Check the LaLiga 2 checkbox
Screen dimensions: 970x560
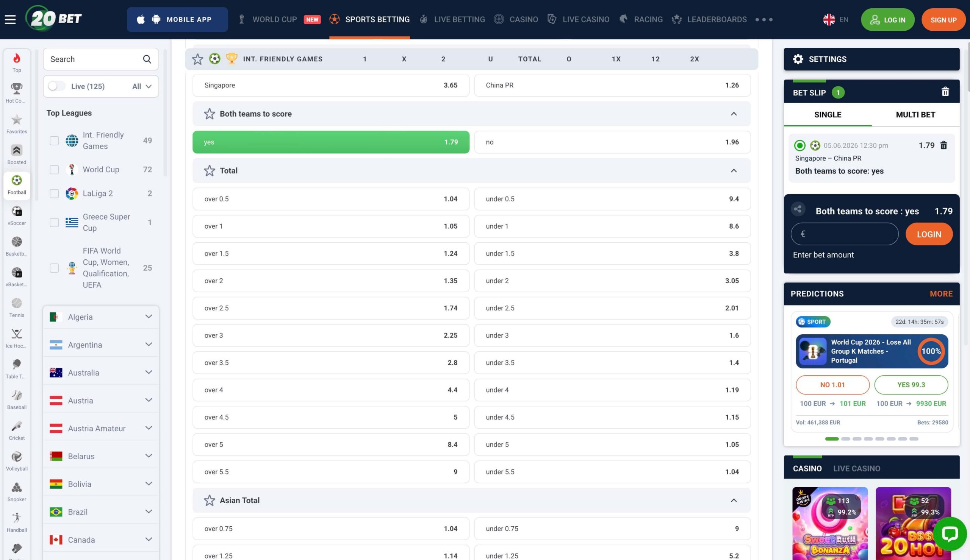(x=54, y=193)
